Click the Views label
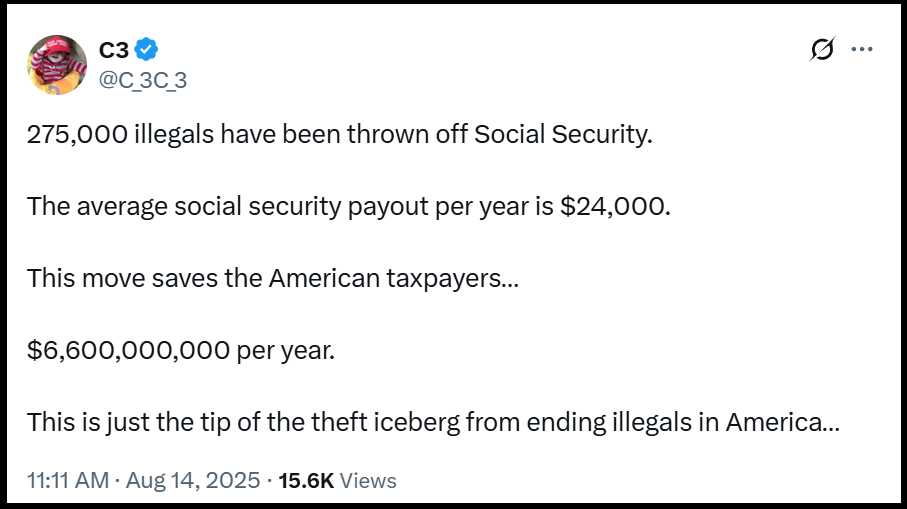 [368, 481]
